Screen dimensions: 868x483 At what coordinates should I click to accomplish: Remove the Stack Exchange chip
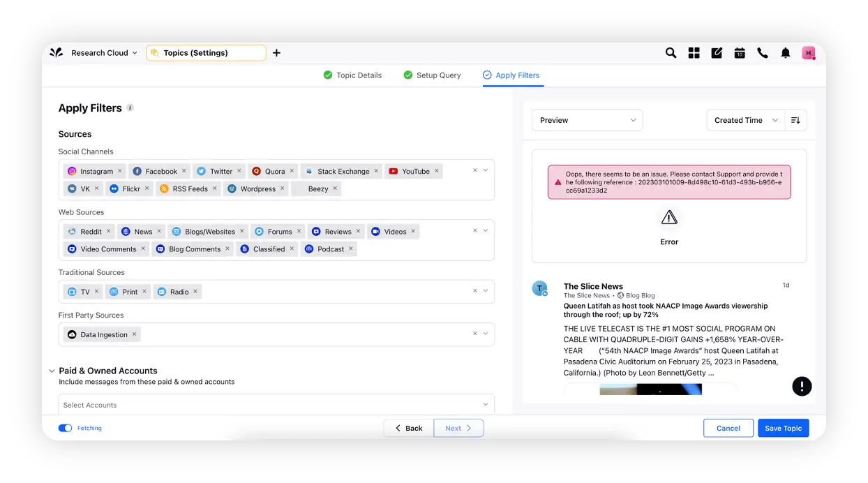tap(376, 170)
